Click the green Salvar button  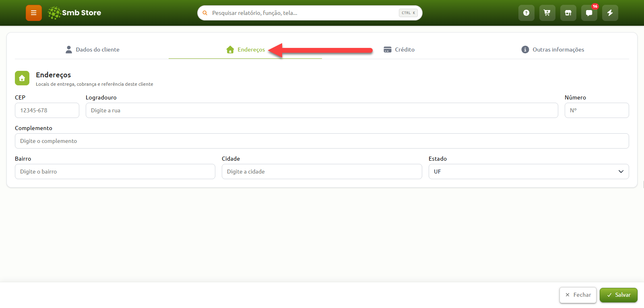click(619, 295)
